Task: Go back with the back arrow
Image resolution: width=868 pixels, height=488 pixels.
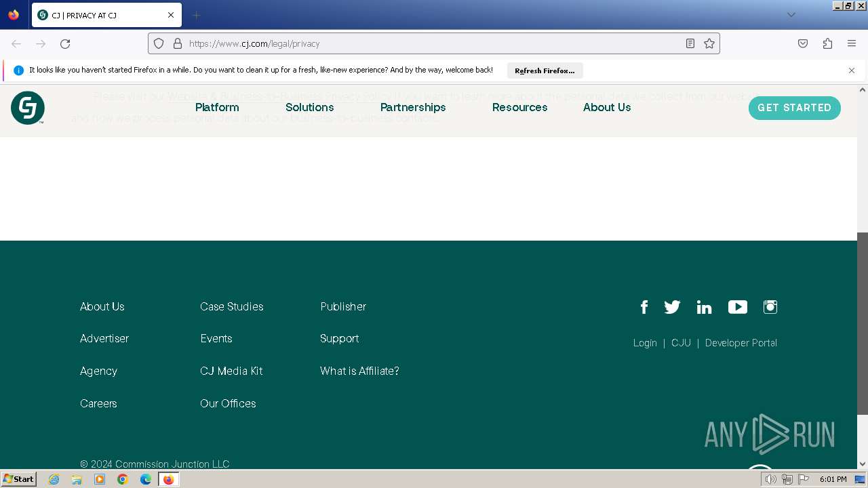Action: point(16,43)
